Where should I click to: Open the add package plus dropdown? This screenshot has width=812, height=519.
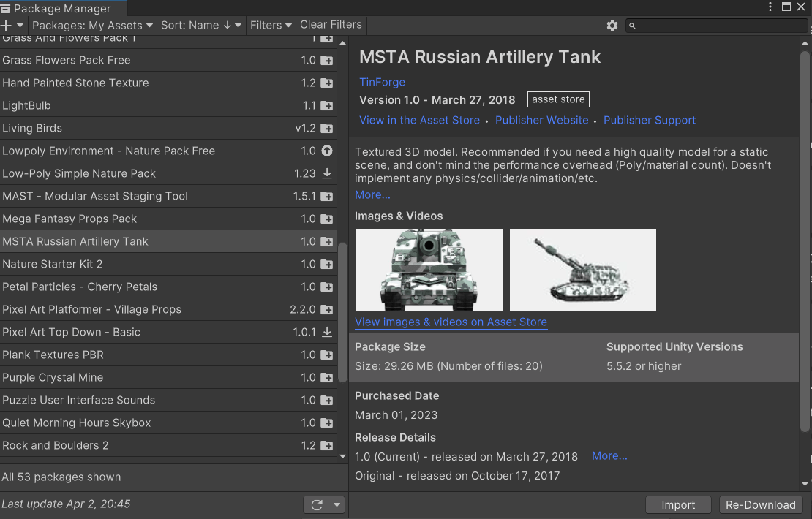[x=12, y=26]
